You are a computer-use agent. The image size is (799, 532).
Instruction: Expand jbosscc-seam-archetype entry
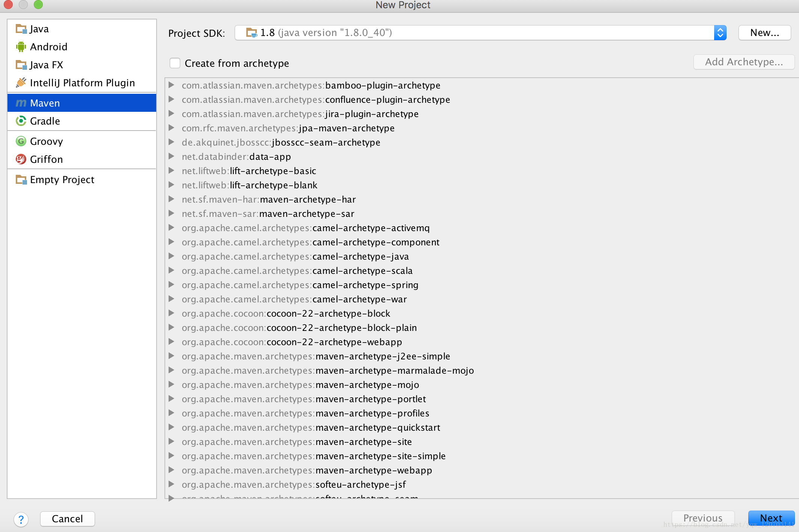pyautogui.click(x=171, y=142)
